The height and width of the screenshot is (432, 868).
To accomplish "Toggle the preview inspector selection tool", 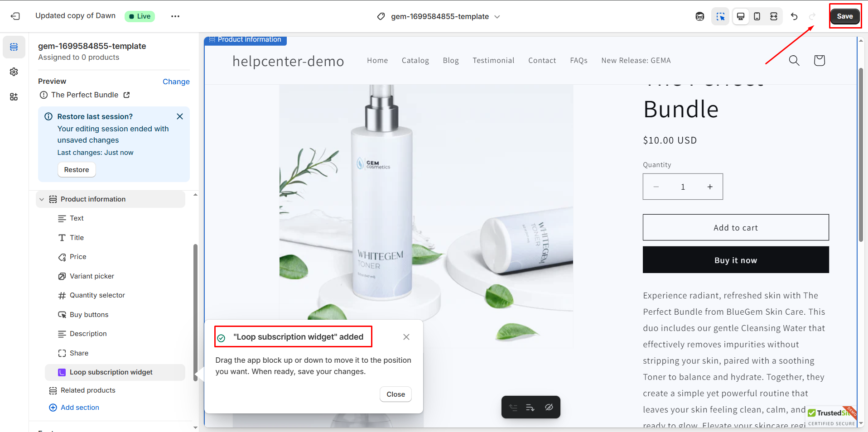I will tap(720, 16).
